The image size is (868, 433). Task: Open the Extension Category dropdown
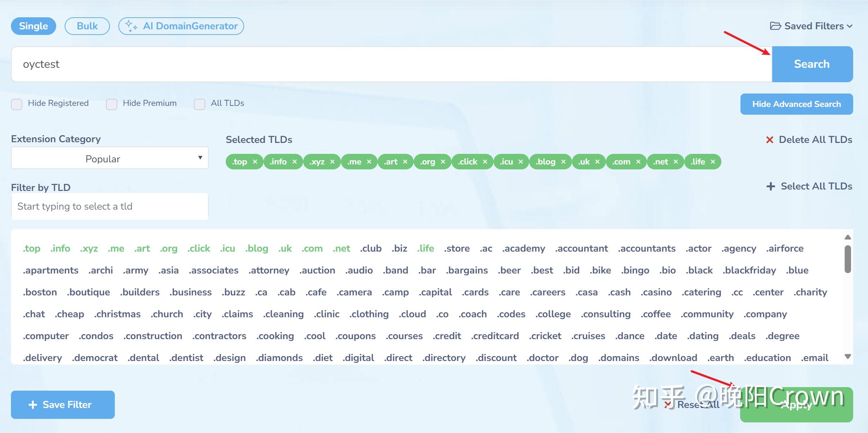click(110, 158)
